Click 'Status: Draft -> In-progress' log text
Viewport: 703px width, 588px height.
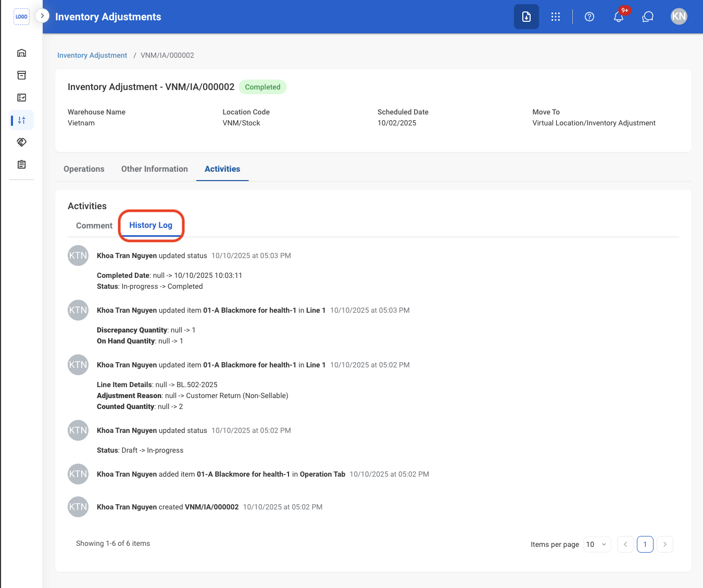pos(140,451)
